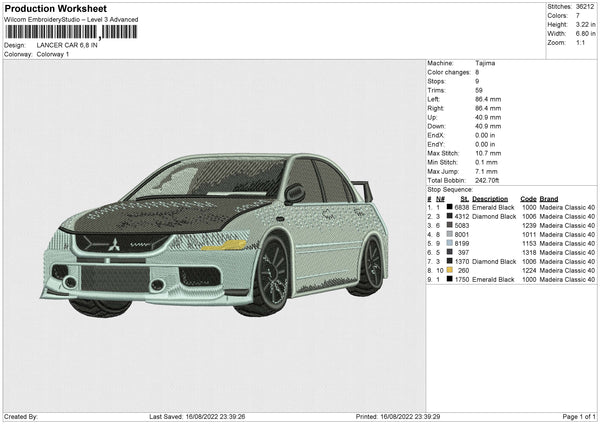Click the light gray swatch beside 8001
This screenshot has width=600, height=424.
(x=450, y=234)
